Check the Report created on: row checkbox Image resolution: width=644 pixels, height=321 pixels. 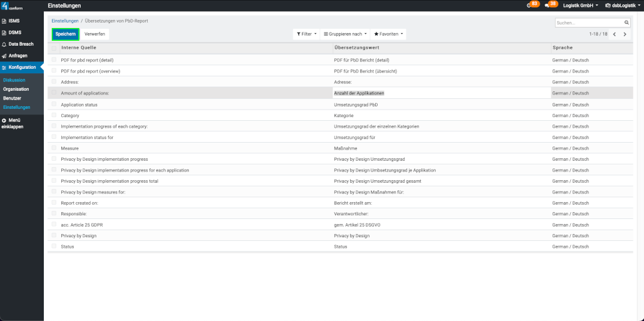pos(54,203)
